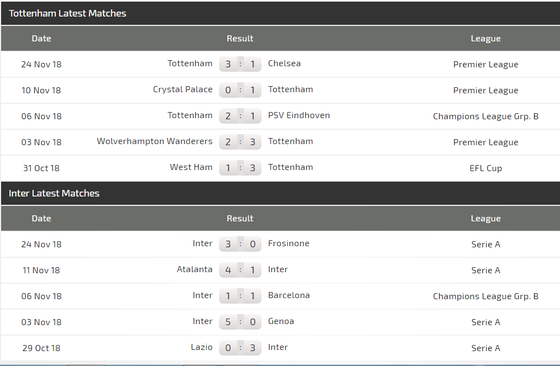Image resolution: width=560 pixels, height=366 pixels.
Task: Open Champions League Grp. B in Tottenham table
Action: pyautogui.click(x=485, y=116)
